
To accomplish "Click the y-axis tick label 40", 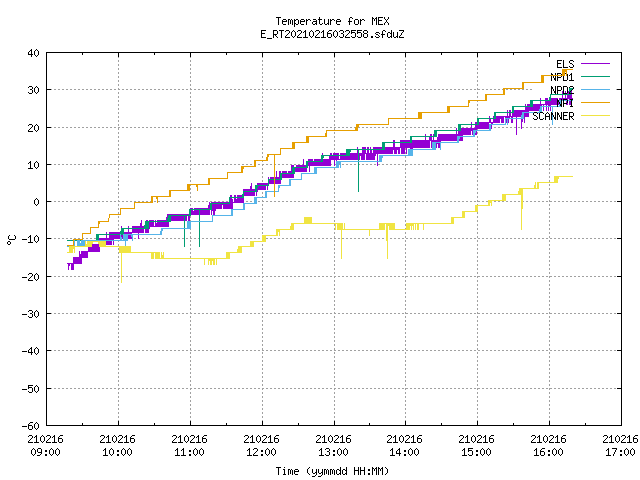I will [33, 53].
